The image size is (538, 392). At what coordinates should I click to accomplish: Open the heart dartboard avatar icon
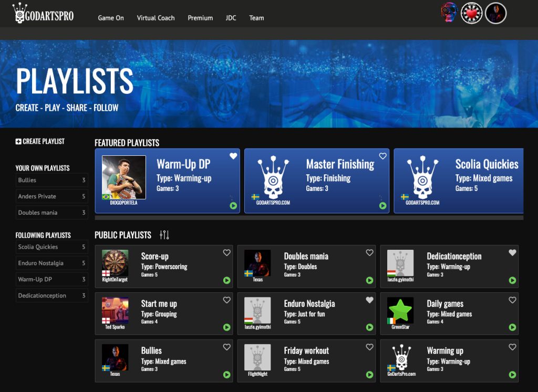click(471, 13)
